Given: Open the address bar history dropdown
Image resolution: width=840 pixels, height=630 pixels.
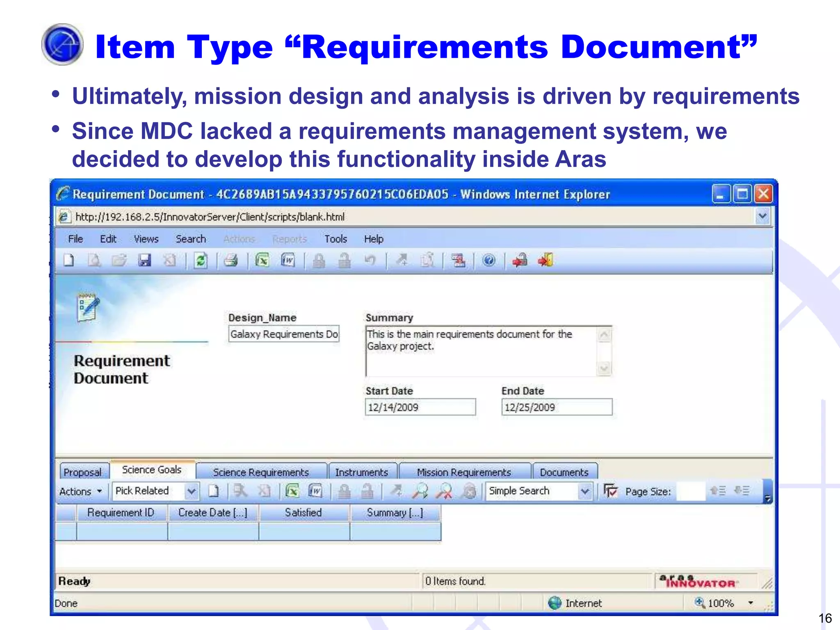Looking at the screenshot, I should [x=762, y=216].
